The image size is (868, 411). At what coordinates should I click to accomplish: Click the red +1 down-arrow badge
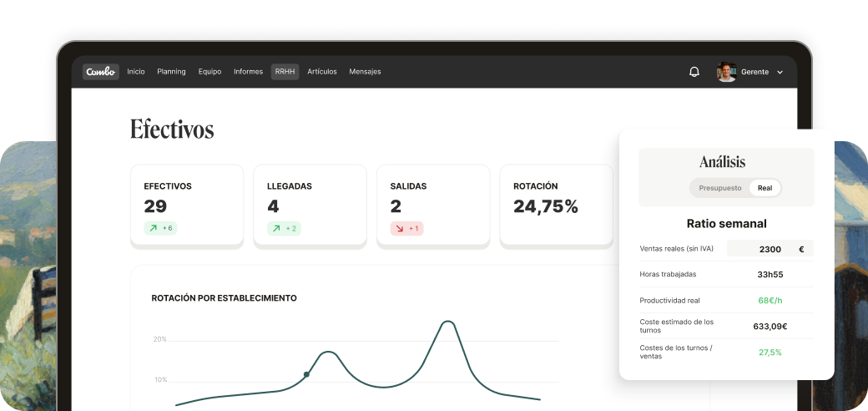(x=407, y=228)
